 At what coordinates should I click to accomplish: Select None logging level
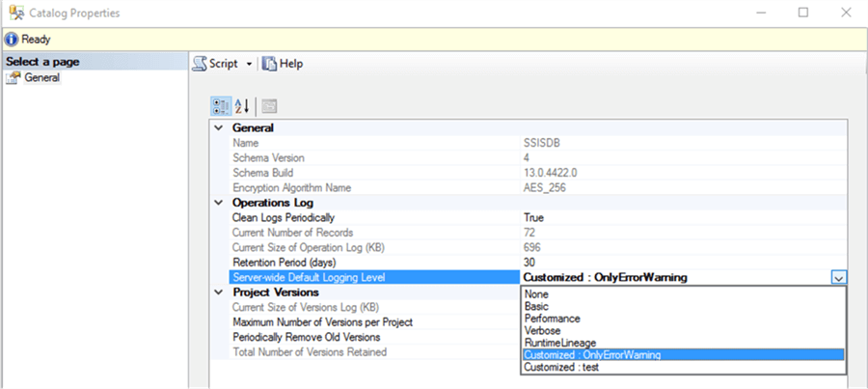[x=536, y=292]
